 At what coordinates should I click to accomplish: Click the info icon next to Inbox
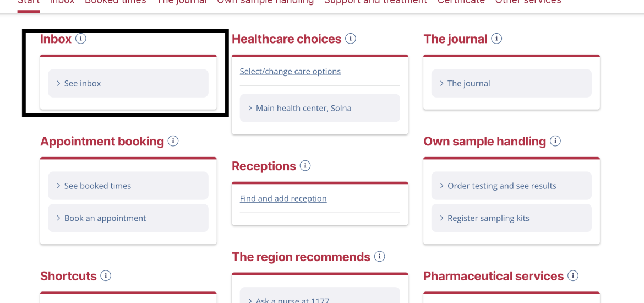pyautogui.click(x=81, y=39)
